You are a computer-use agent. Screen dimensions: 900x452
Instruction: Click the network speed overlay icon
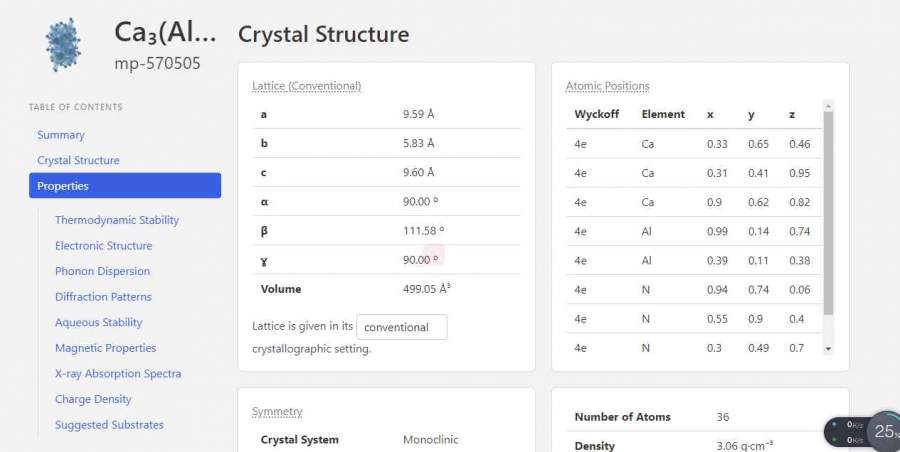coord(846,432)
